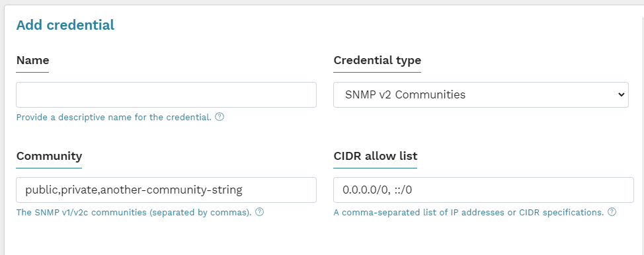Click into the Name input field
Image resolution: width=644 pixels, height=255 pixels.
tap(167, 95)
